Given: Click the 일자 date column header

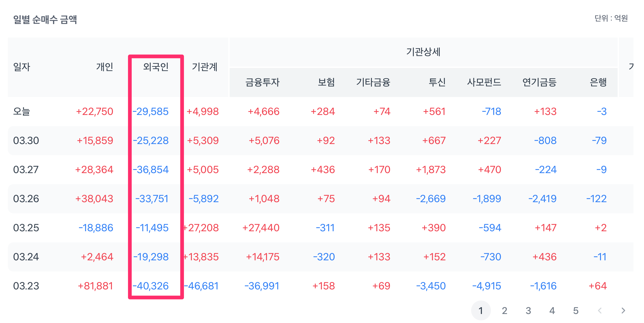Looking at the screenshot, I should point(22,67).
